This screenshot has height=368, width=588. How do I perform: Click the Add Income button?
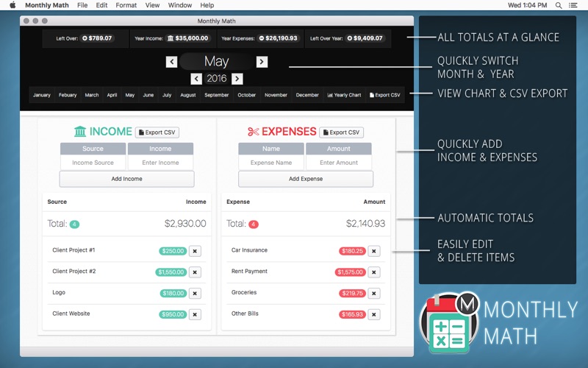coord(126,179)
